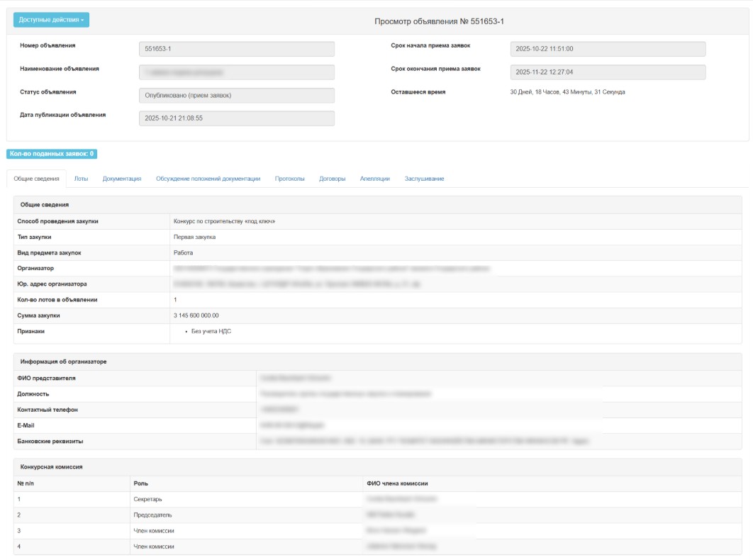Open the Доступные действия dropdown
This screenshot has height=560, width=753.
[x=51, y=20]
